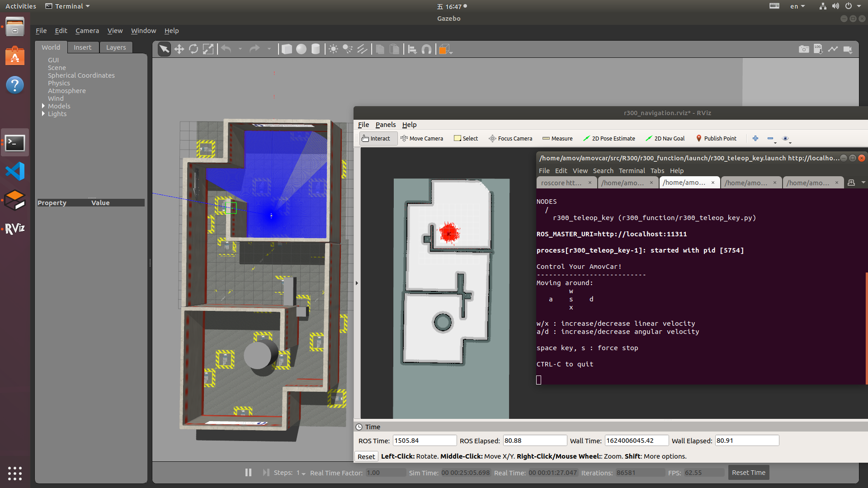Open the undo history dropdown arrow
This screenshot has width=868, height=488.
240,49
